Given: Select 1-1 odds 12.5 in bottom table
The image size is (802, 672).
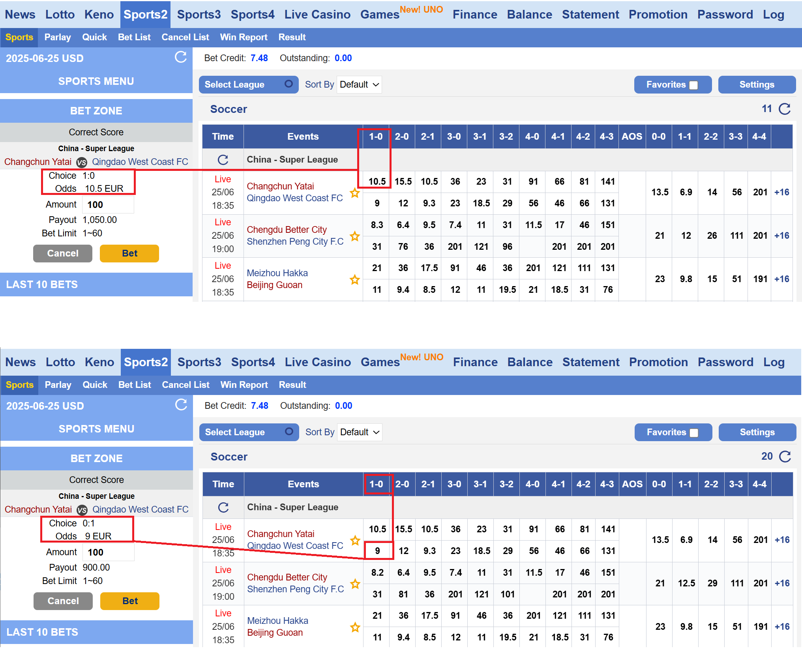Looking at the screenshot, I should click(686, 583).
